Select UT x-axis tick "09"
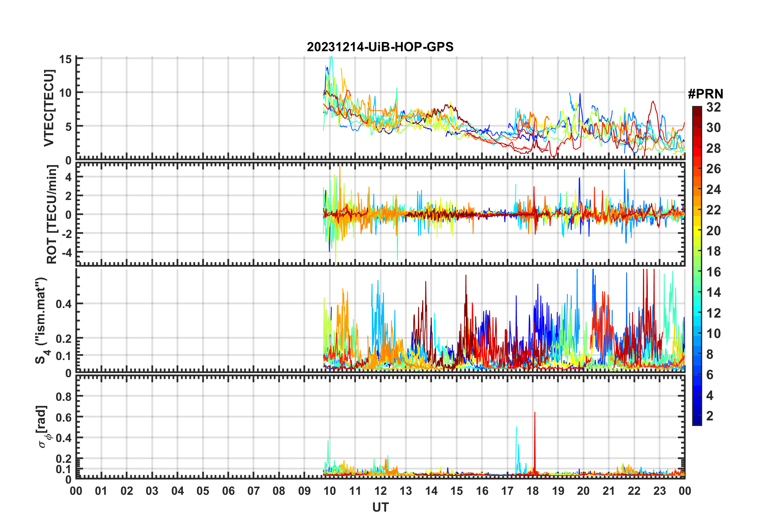This screenshot has width=761, height=532. tap(304, 491)
